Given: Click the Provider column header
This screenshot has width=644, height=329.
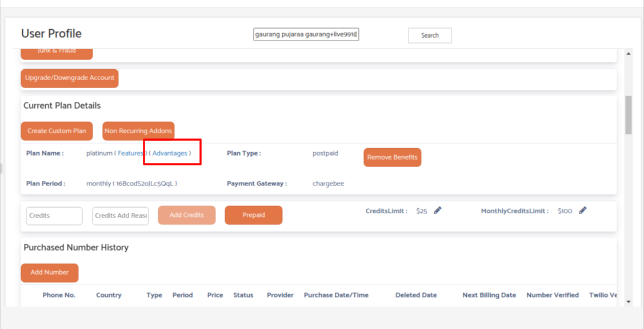Looking at the screenshot, I should pos(280,295).
